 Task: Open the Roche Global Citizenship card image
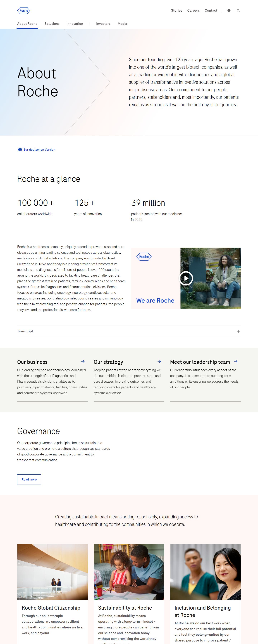pyautogui.click(x=53, y=572)
